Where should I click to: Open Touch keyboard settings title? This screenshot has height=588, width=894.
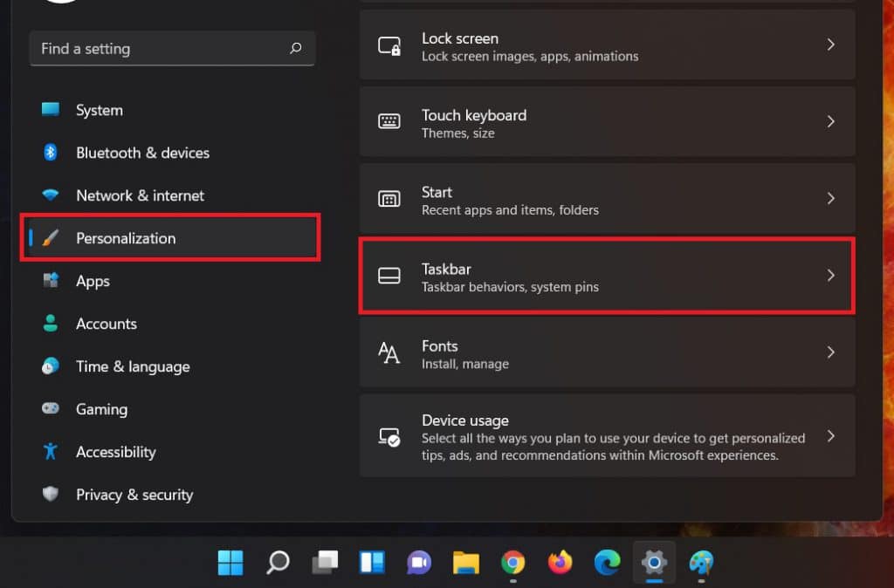pos(474,115)
